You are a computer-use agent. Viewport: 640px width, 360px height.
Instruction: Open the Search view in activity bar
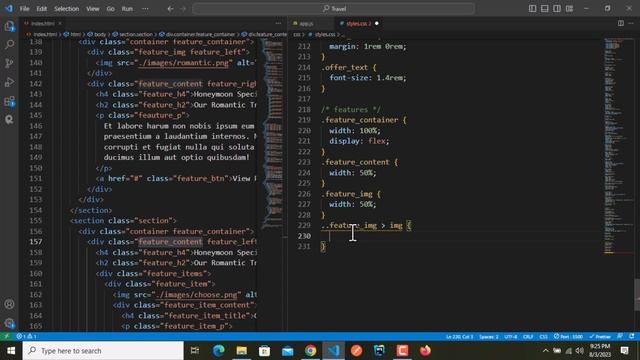tap(9, 44)
